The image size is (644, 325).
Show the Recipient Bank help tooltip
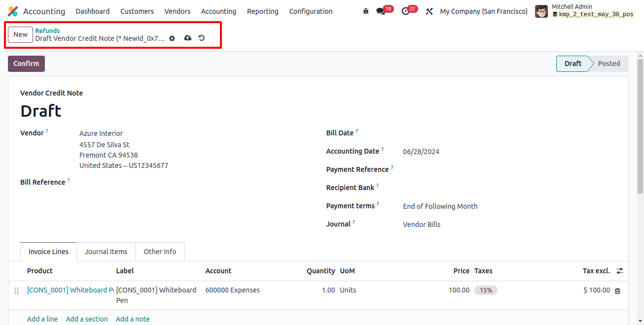[378, 186]
